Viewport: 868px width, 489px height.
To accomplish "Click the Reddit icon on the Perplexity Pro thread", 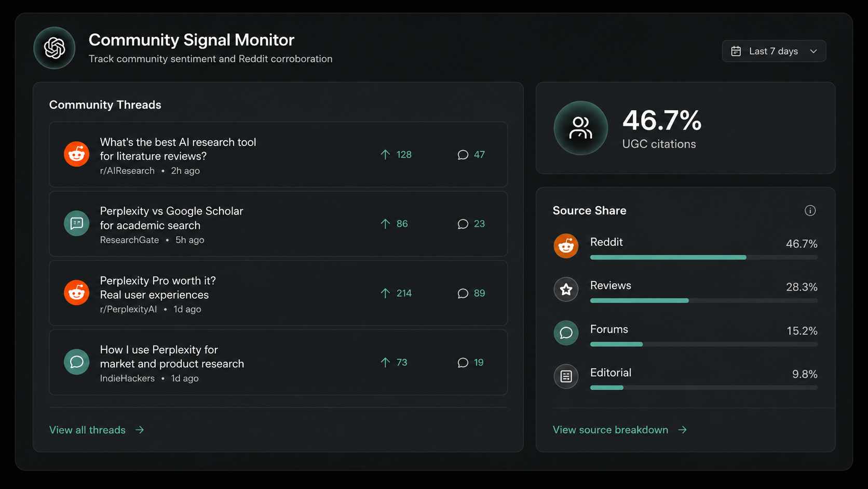I will pyautogui.click(x=76, y=293).
